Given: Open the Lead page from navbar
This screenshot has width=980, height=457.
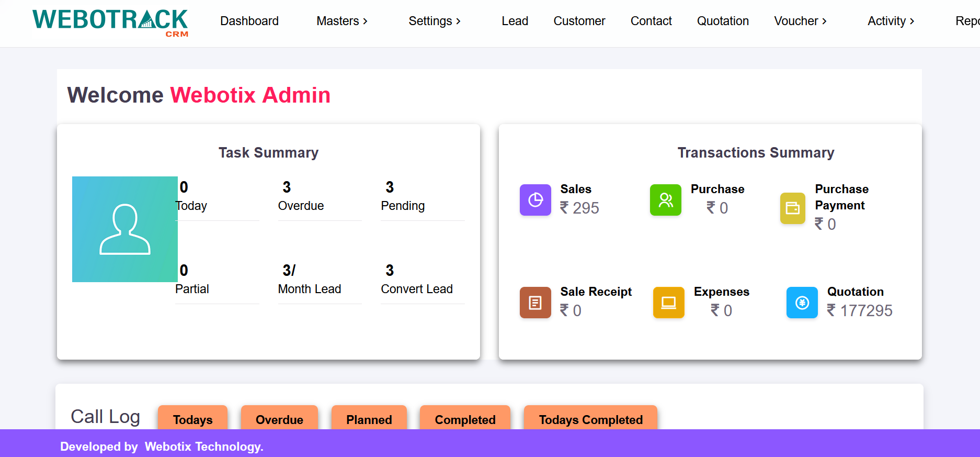Looking at the screenshot, I should coord(515,21).
